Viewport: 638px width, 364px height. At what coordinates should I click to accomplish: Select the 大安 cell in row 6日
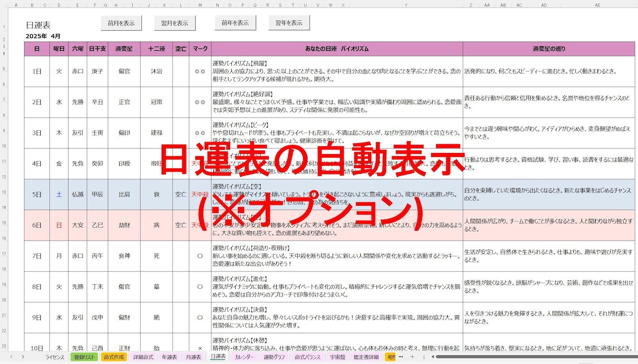click(77, 225)
